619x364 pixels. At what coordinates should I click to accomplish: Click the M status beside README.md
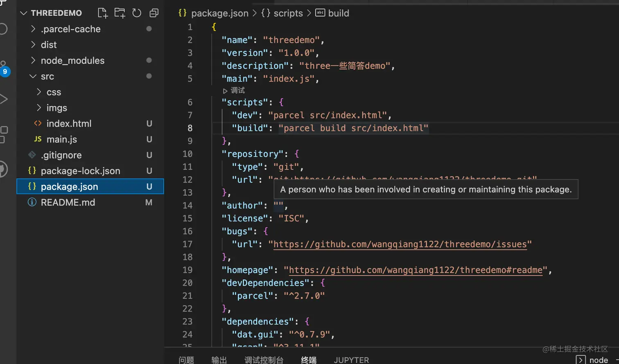pos(149,202)
